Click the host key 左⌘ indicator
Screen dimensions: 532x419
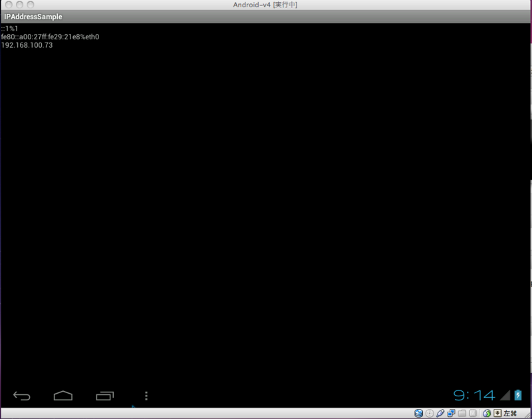(510, 413)
